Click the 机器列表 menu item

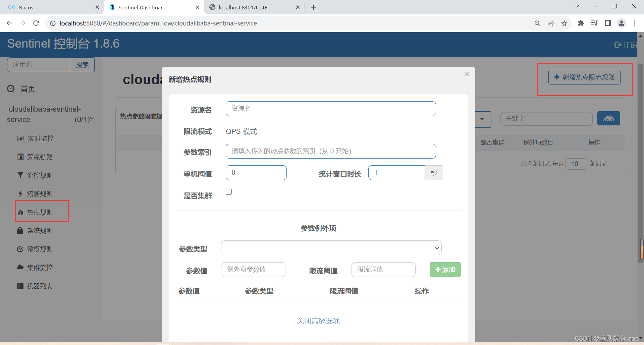pos(40,286)
